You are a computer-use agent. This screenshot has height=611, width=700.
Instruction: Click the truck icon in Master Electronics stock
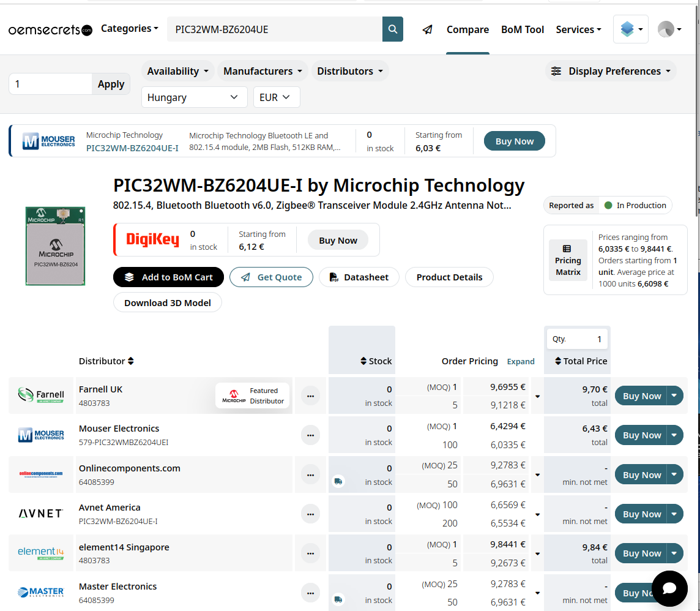[x=338, y=600]
